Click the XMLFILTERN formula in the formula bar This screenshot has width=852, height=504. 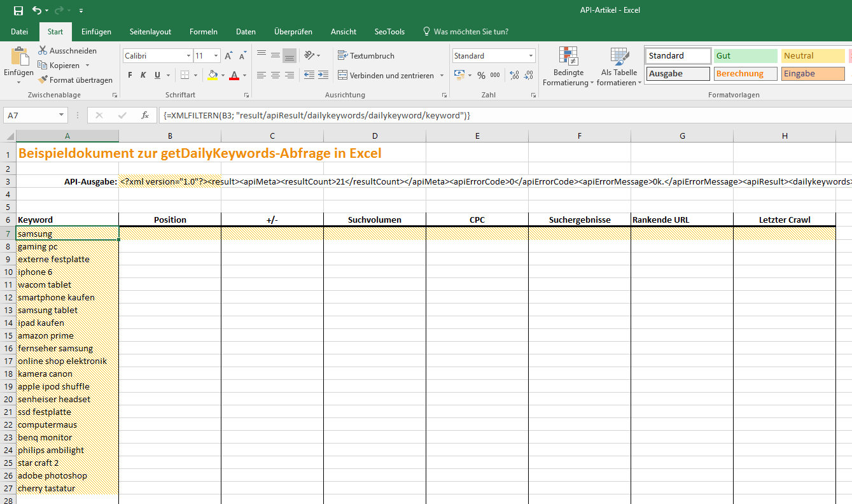pyautogui.click(x=317, y=115)
